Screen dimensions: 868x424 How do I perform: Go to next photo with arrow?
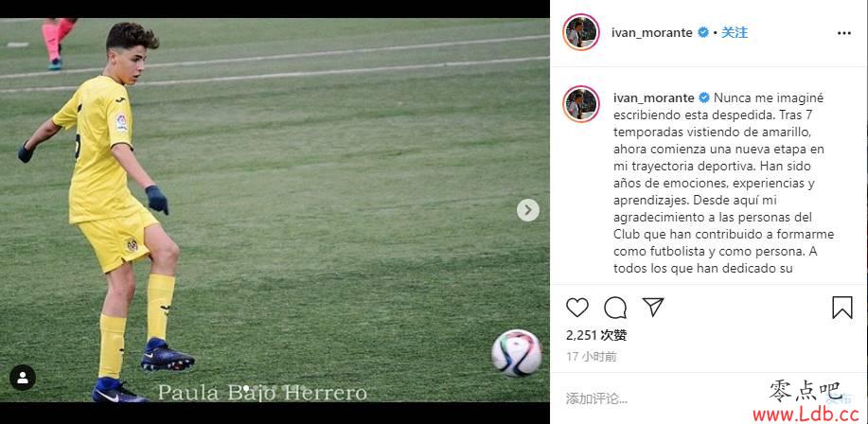pos(528,210)
